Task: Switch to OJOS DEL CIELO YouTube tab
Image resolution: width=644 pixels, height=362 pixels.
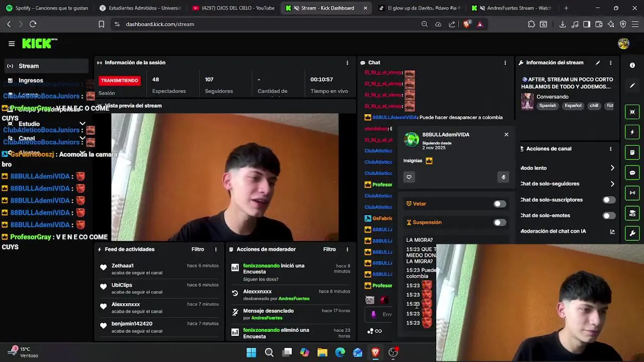Action: pyautogui.click(x=233, y=8)
